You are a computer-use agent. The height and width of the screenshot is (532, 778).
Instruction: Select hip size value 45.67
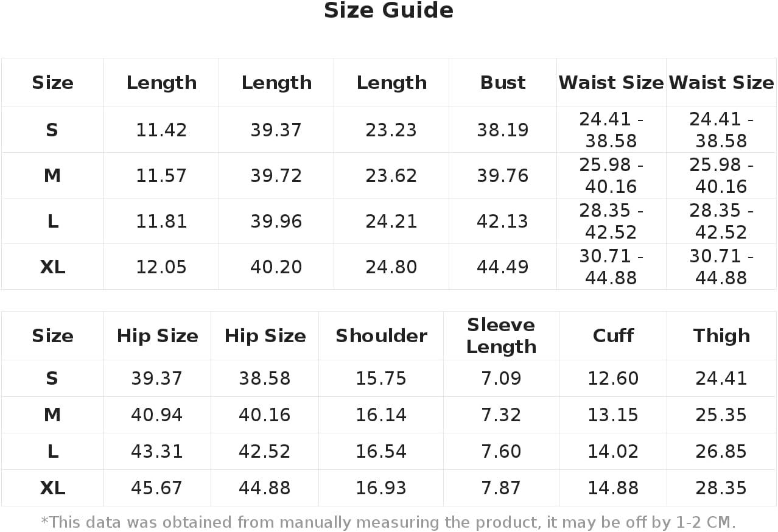[x=157, y=488]
